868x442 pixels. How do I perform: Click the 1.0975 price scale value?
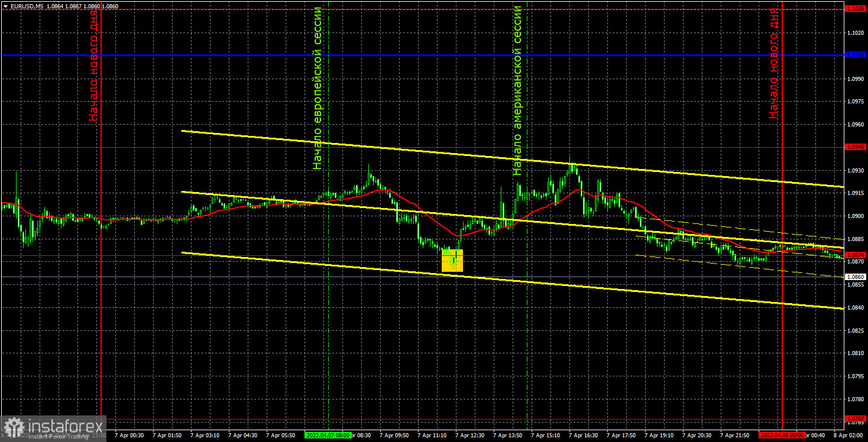click(855, 101)
